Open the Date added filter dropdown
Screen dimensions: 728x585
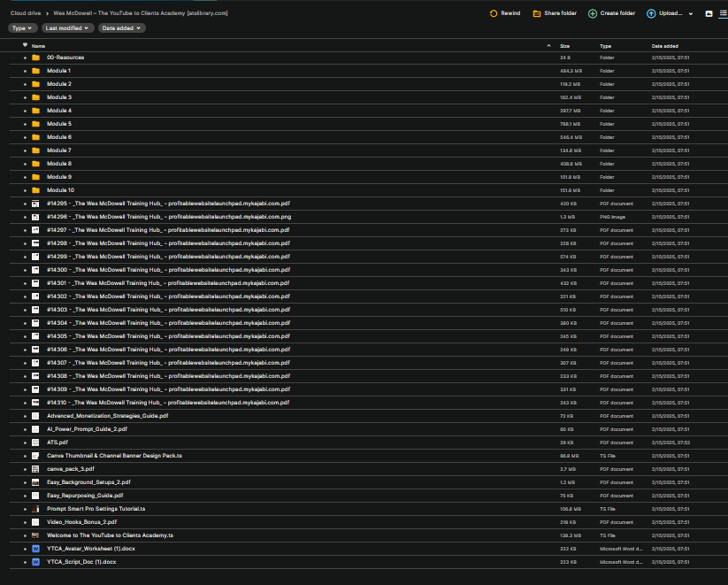coord(122,28)
